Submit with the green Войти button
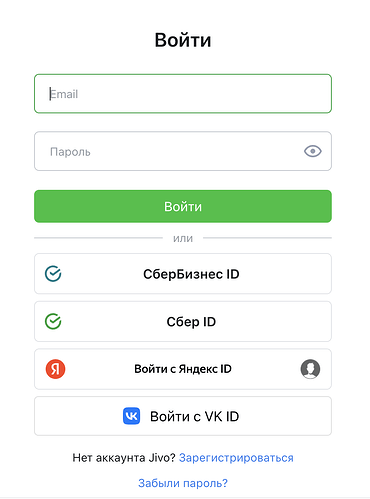 pos(183,206)
